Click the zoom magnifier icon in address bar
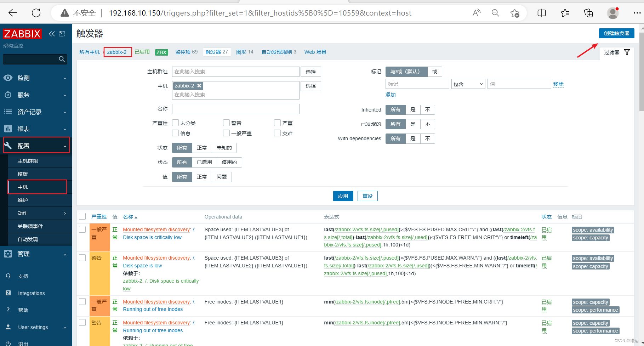This screenshot has height=346, width=644. tap(495, 13)
